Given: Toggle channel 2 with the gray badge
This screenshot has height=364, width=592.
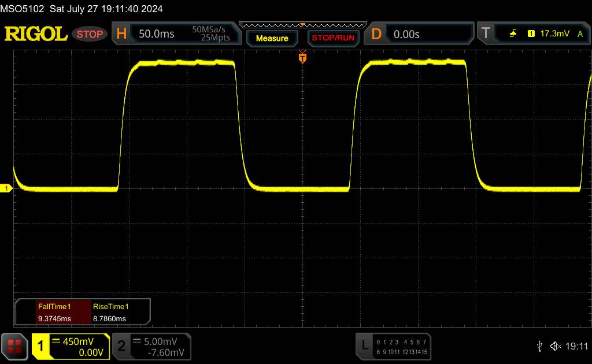Looking at the screenshot, I should (x=121, y=346).
